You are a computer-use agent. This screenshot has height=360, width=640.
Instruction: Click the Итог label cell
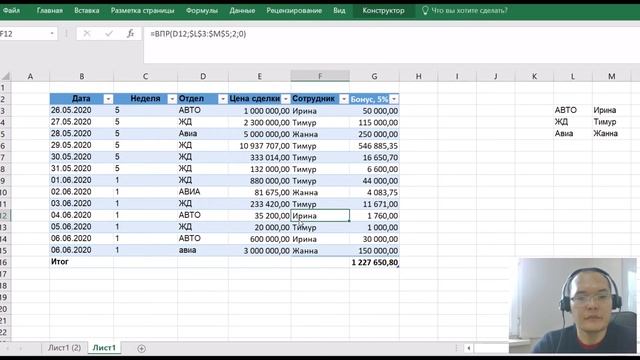tap(82, 262)
